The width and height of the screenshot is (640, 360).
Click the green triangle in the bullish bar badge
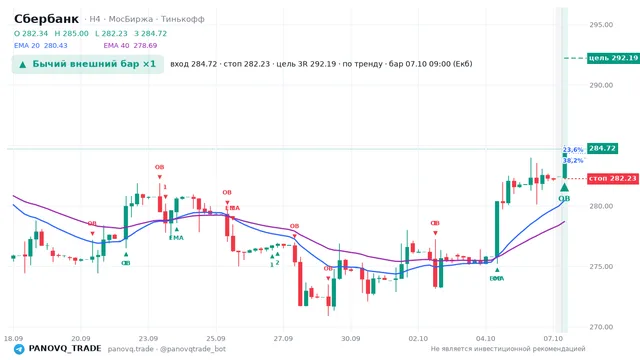click(x=23, y=64)
